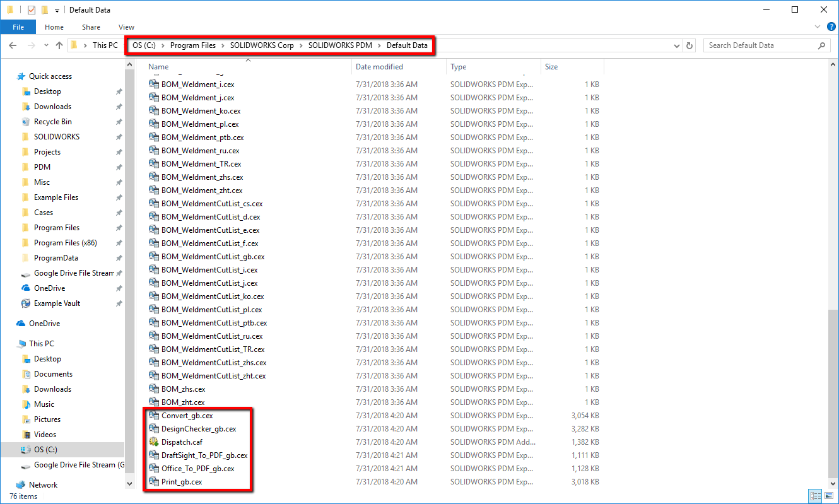Click the Forward navigation arrow
The height and width of the screenshot is (504, 839).
coord(30,45)
